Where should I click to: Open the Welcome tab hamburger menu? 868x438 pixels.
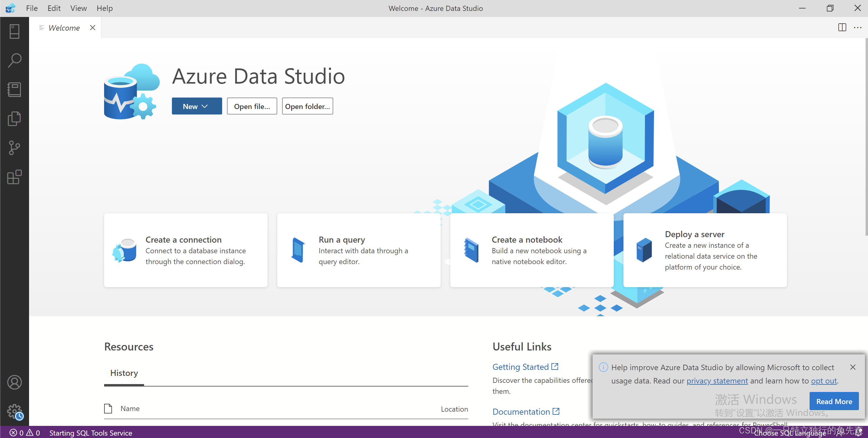click(x=41, y=28)
